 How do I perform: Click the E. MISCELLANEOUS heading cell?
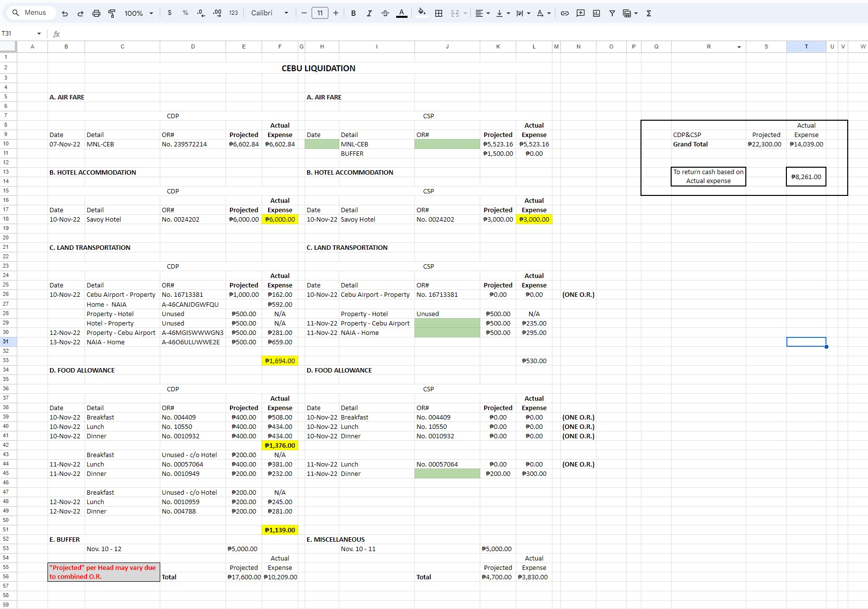tap(335, 540)
